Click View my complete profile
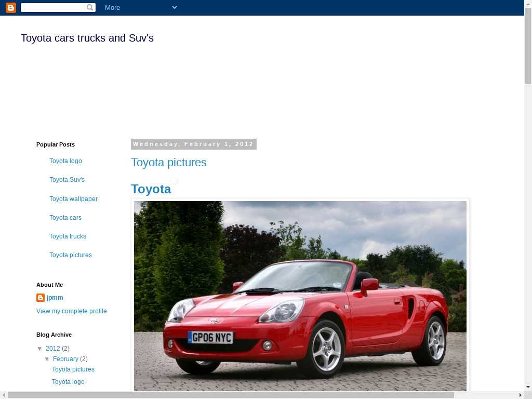This screenshot has height=399, width=532. pyautogui.click(x=72, y=311)
